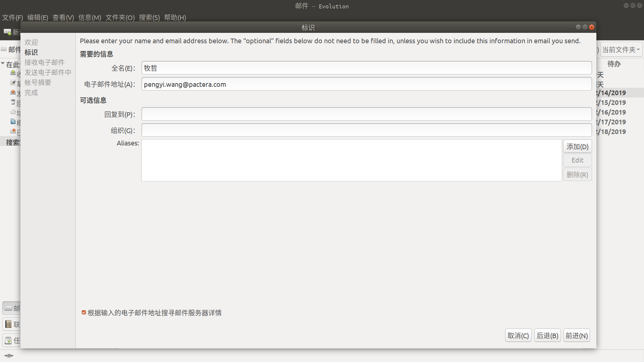
Task: Click the Trash bin folder icon
Action: (13, 102)
